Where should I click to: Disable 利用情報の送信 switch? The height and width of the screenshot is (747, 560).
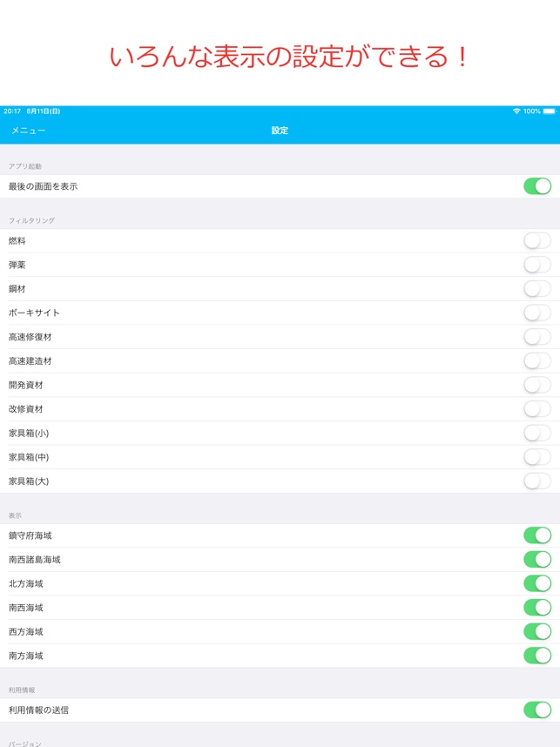537,710
